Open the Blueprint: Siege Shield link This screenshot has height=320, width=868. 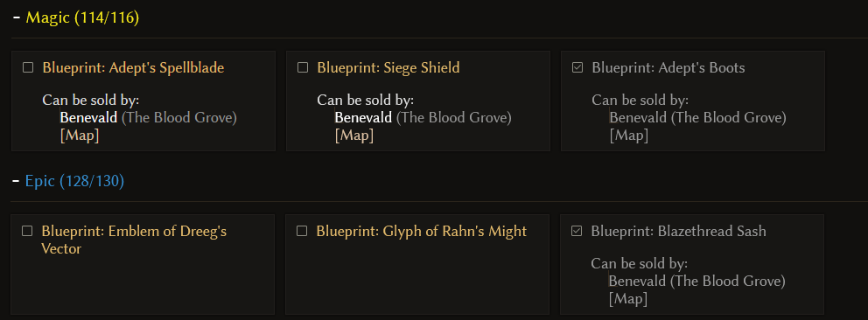388,68
